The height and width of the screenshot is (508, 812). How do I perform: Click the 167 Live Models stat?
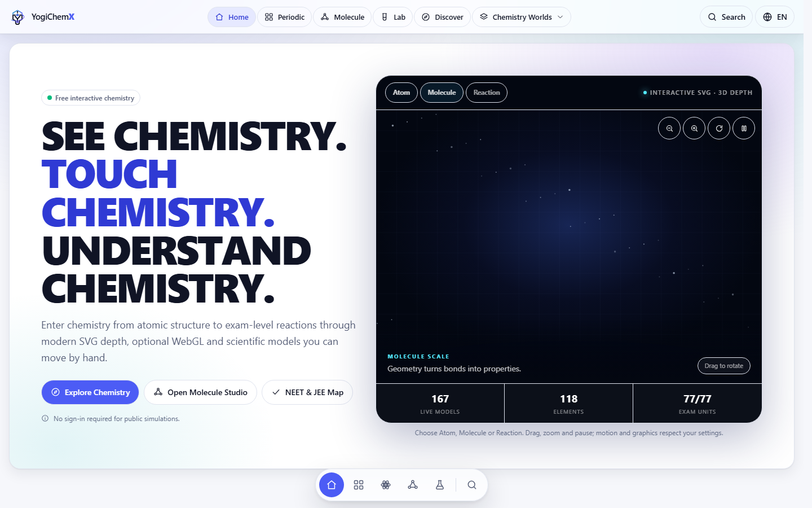440,404
